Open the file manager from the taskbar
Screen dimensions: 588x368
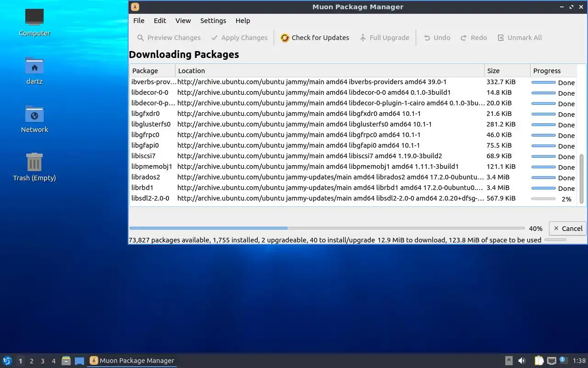click(66, 361)
